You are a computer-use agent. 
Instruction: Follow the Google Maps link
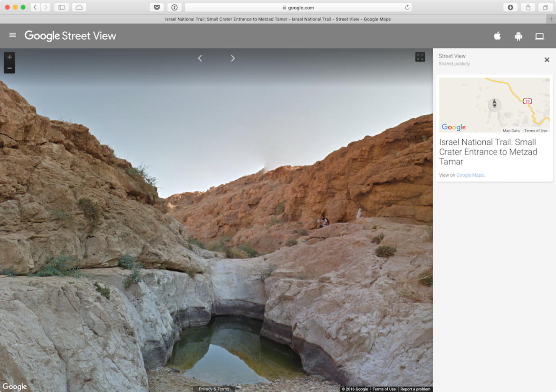click(470, 175)
